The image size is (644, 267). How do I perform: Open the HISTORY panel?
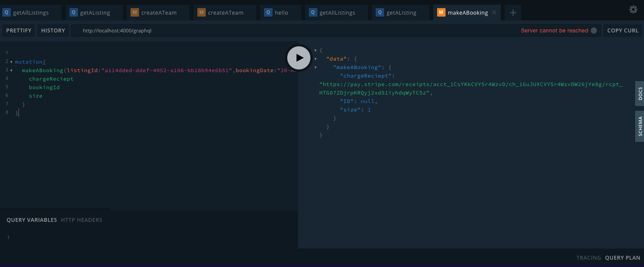[x=53, y=30]
